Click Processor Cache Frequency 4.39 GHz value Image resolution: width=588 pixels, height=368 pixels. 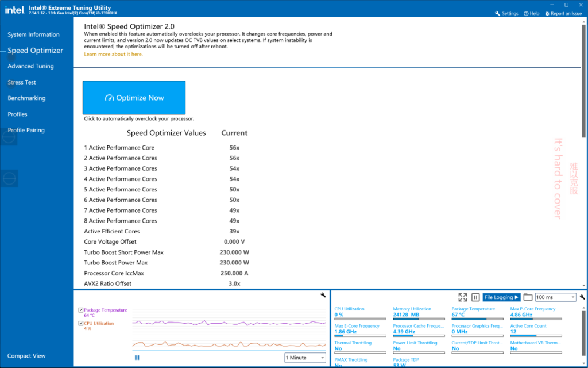coord(404,332)
